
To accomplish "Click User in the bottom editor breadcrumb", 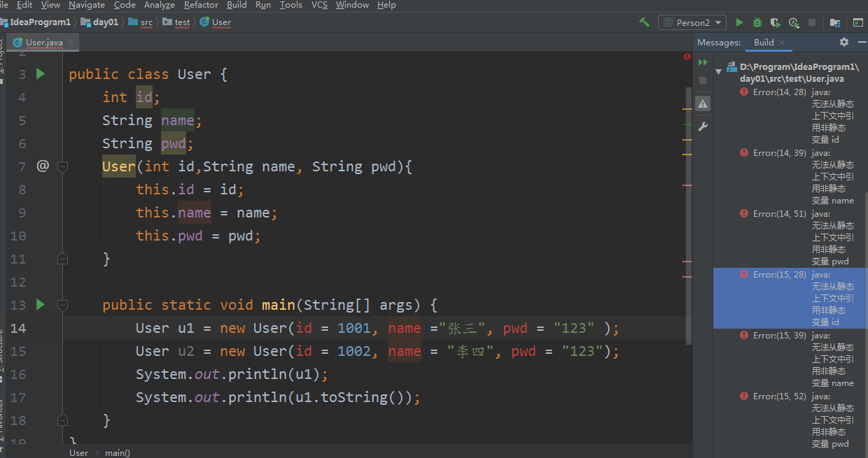I will (x=78, y=452).
